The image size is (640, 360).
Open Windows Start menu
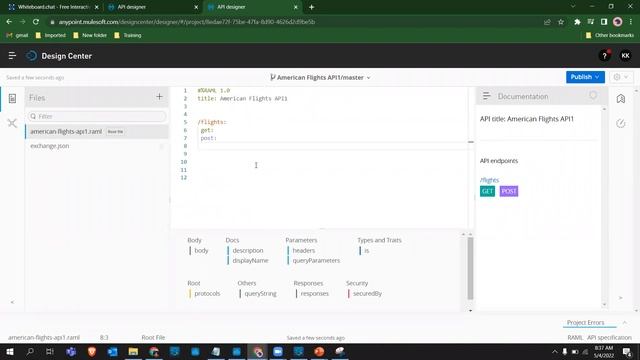point(9,351)
